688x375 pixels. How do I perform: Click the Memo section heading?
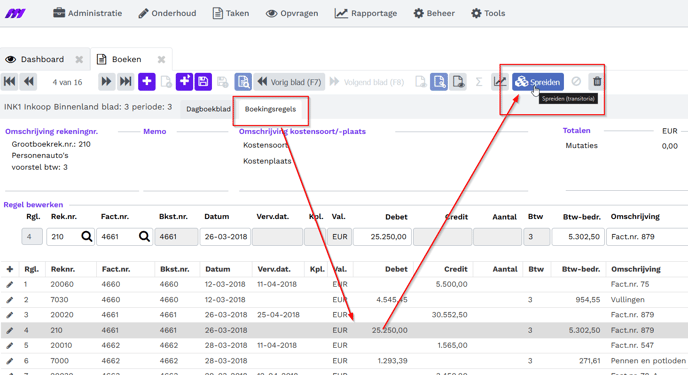pos(154,131)
